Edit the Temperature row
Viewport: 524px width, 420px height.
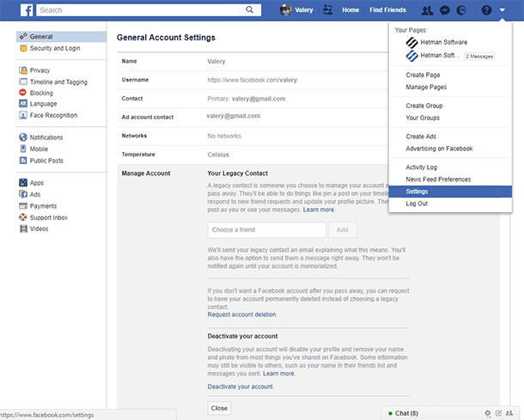click(x=253, y=155)
